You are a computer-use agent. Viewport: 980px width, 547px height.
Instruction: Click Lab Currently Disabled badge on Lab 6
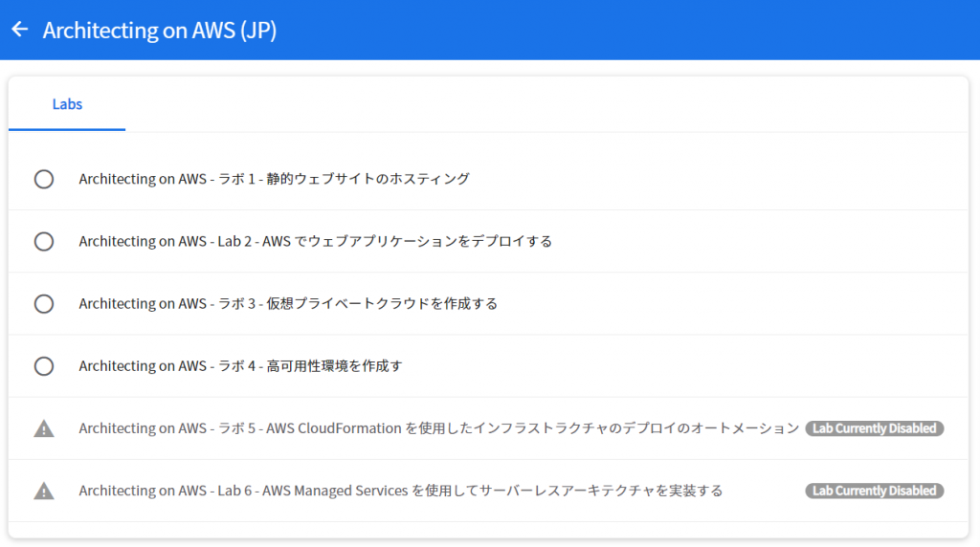click(875, 491)
